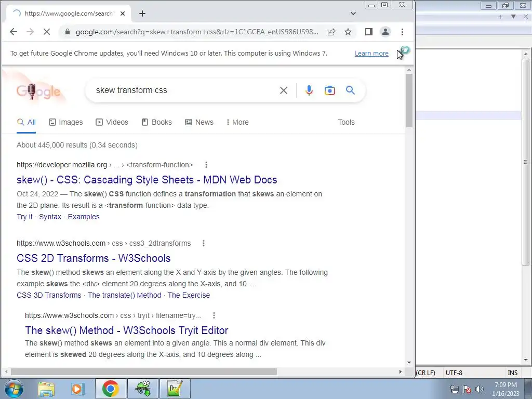Open the Try it sublink
The image size is (532, 399).
click(24, 217)
